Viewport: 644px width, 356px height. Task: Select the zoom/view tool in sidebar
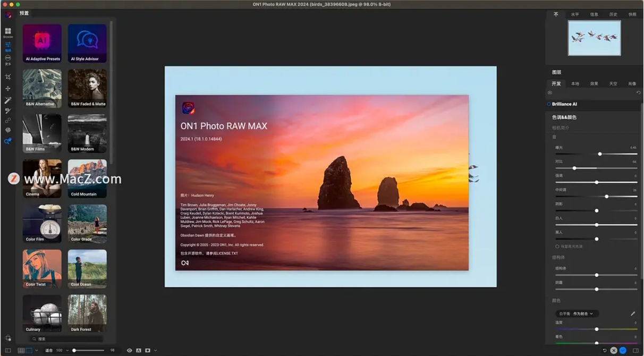8,141
